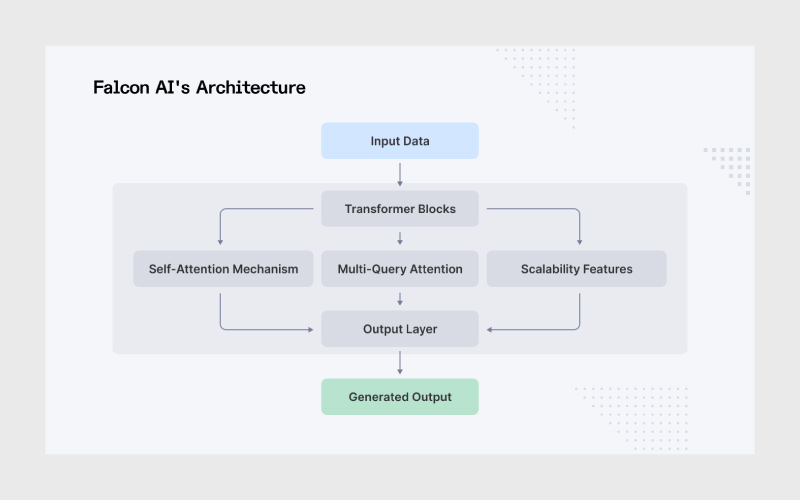Click arrow from Output Layer to Generated Output
This screenshot has height=500, width=800.
[x=400, y=362]
